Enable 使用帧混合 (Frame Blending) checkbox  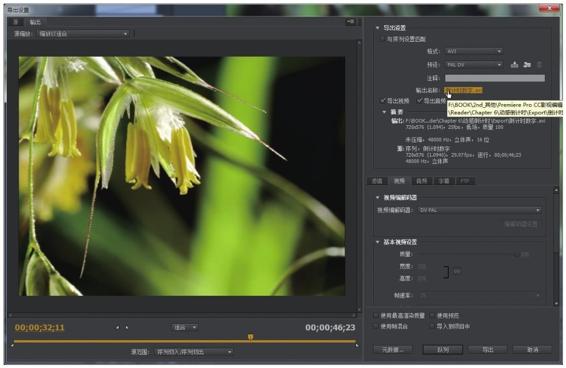376,326
